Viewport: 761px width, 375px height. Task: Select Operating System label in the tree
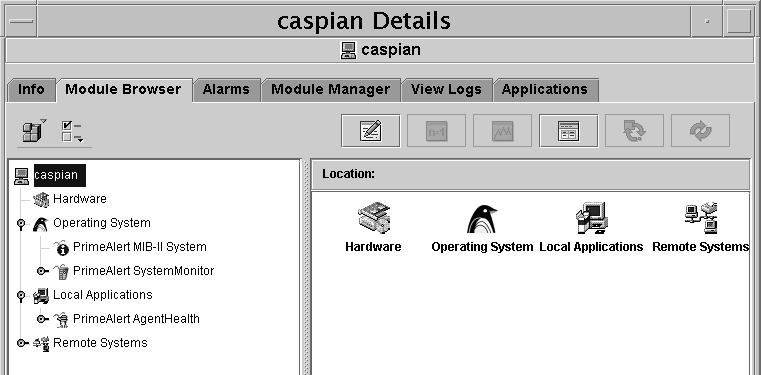(102, 223)
